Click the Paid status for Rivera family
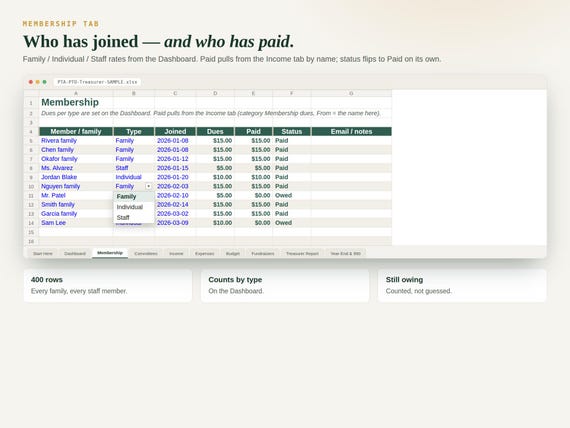The image size is (570, 428). click(x=292, y=141)
